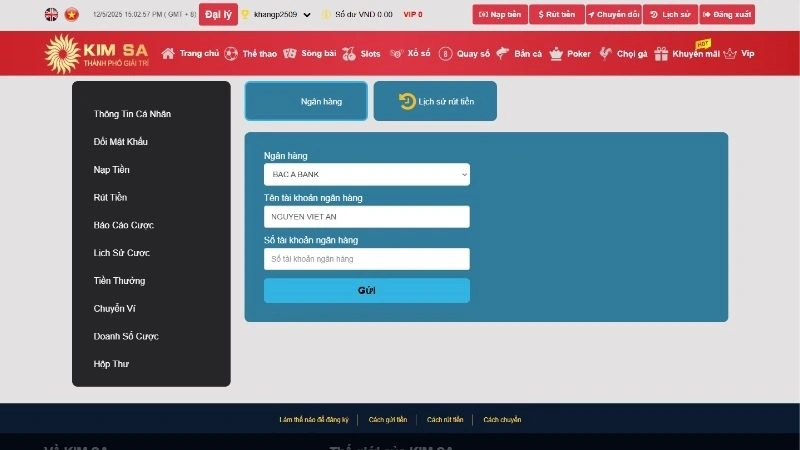
Task: Open Lịch Sử Cược sidebar item
Action: [121, 253]
